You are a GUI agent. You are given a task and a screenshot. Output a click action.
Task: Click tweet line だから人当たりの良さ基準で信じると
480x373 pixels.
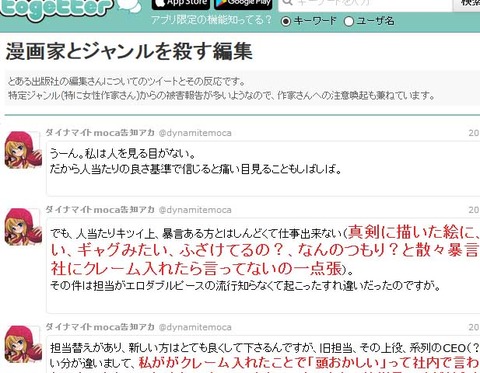click(x=196, y=169)
